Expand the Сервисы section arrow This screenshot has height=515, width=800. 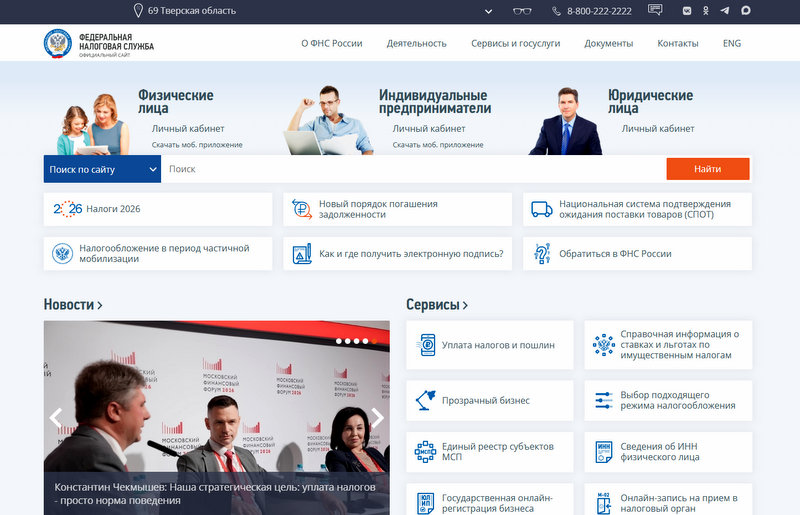465,305
